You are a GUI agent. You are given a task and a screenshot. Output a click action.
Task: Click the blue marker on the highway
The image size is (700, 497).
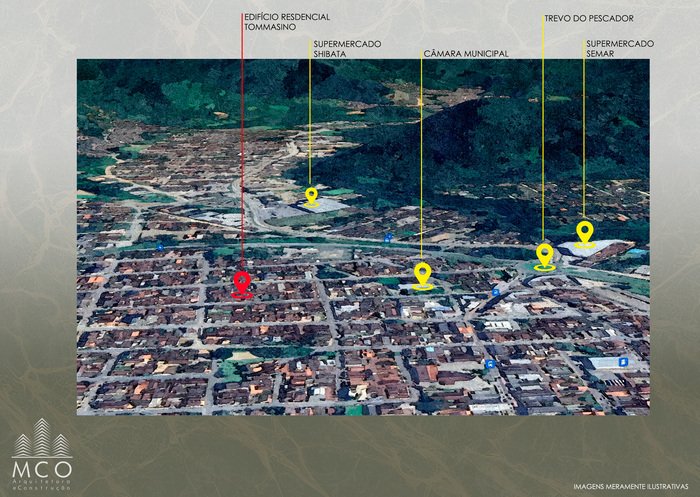[388, 237]
